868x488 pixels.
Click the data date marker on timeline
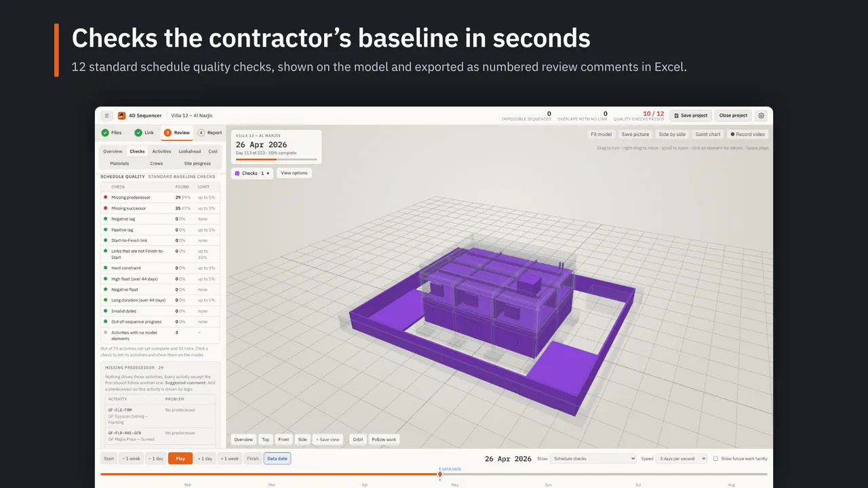439,474
